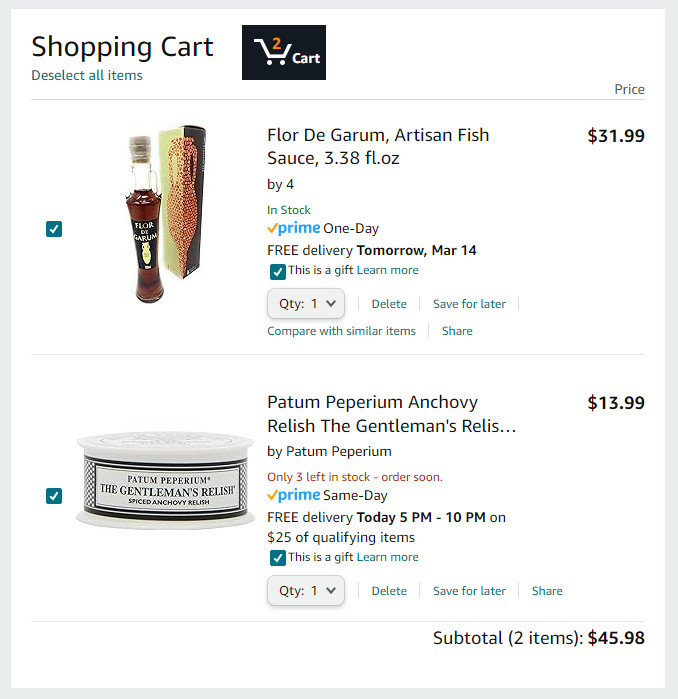The height and width of the screenshot is (699, 678).
Task: Click the Prime One-Day logo for fish sauce
Action: (294, 228)
